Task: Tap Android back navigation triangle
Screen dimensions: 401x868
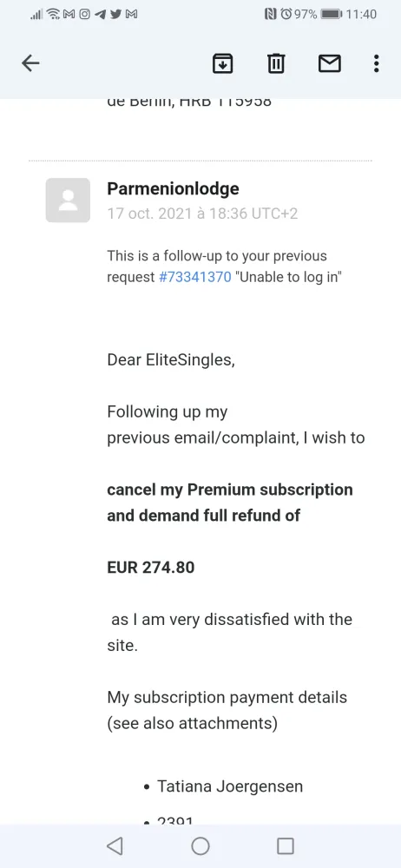Action: click(114, 845)
